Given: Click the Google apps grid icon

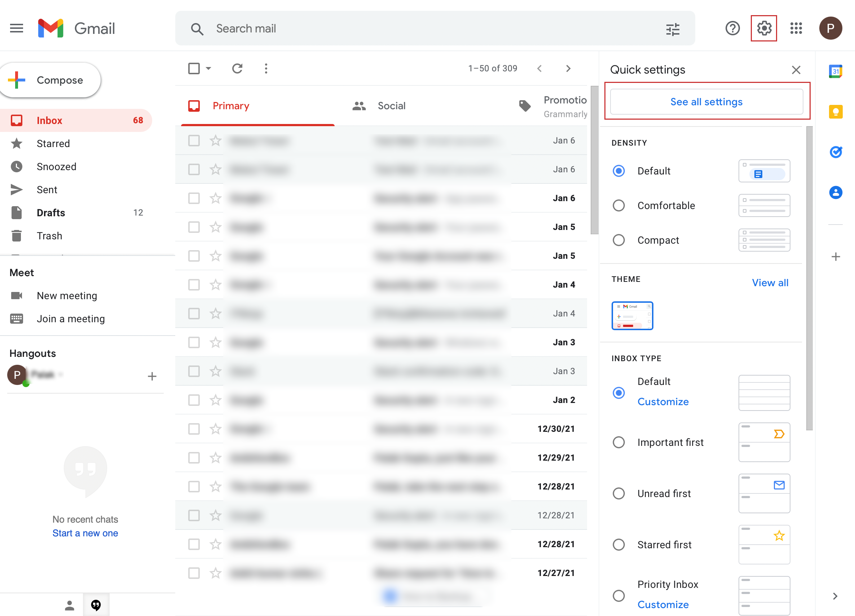Looking at the screenshot, I should [x=797, y=28].
